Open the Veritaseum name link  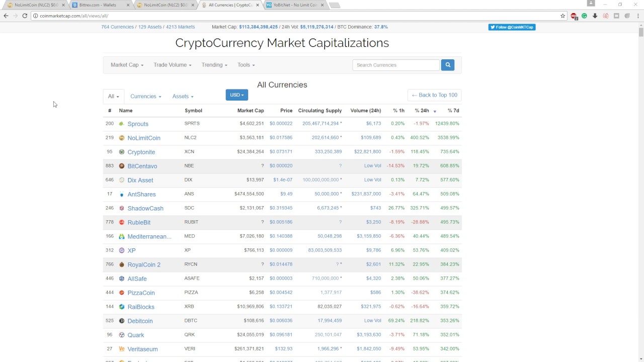(x=142, y=349)
